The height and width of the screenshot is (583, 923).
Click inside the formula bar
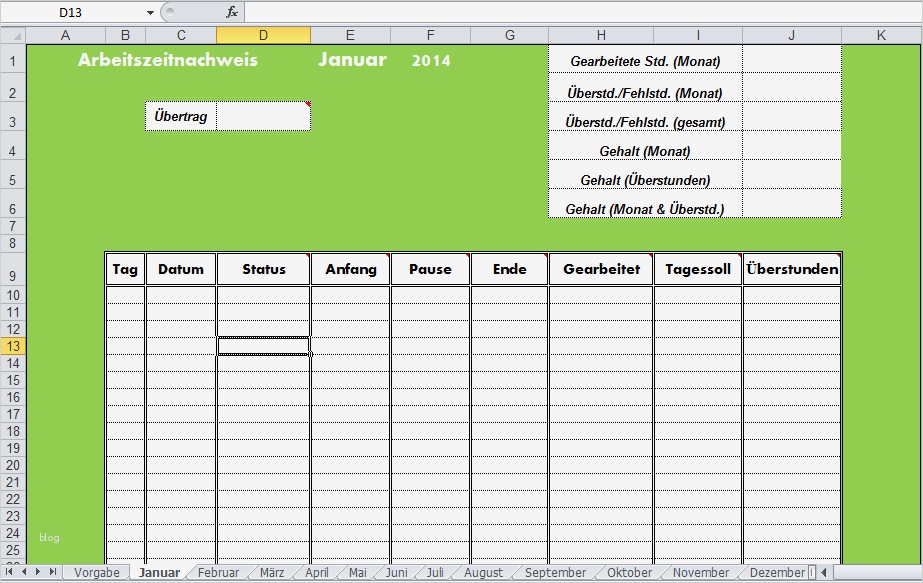click(x=500, y=12)
